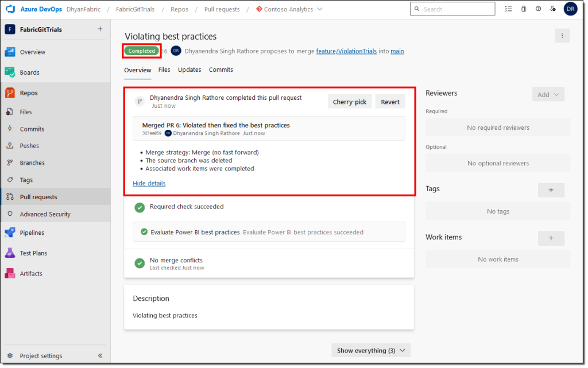The height and width of the screenshot is (368, 588).
Task: Open the Boards section icon
Action: 10,72
